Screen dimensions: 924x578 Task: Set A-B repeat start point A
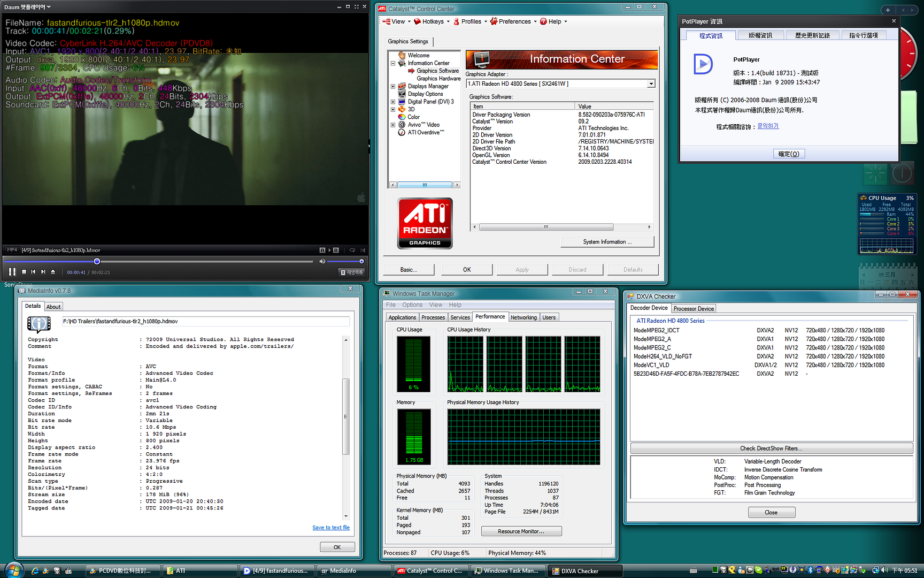pyautogui.click(x=322, y=250)
